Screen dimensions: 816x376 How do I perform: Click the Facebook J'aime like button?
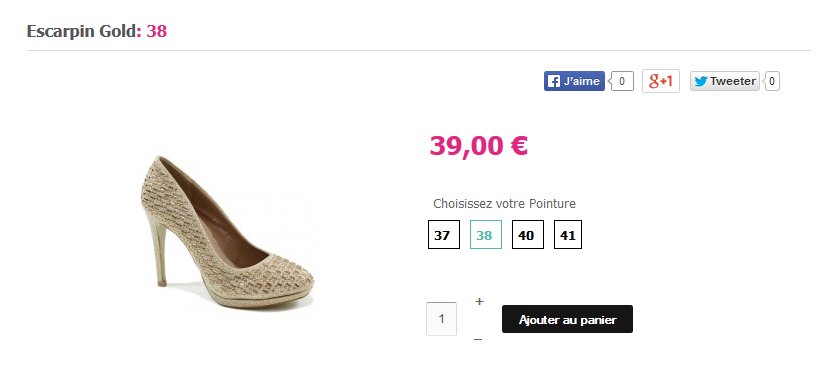click(575, 81)
